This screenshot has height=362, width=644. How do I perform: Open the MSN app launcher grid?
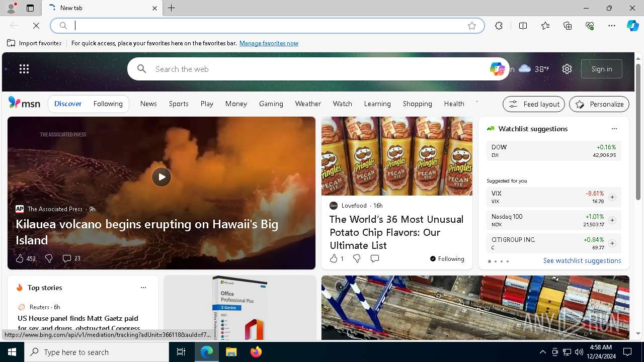(24, 69)
